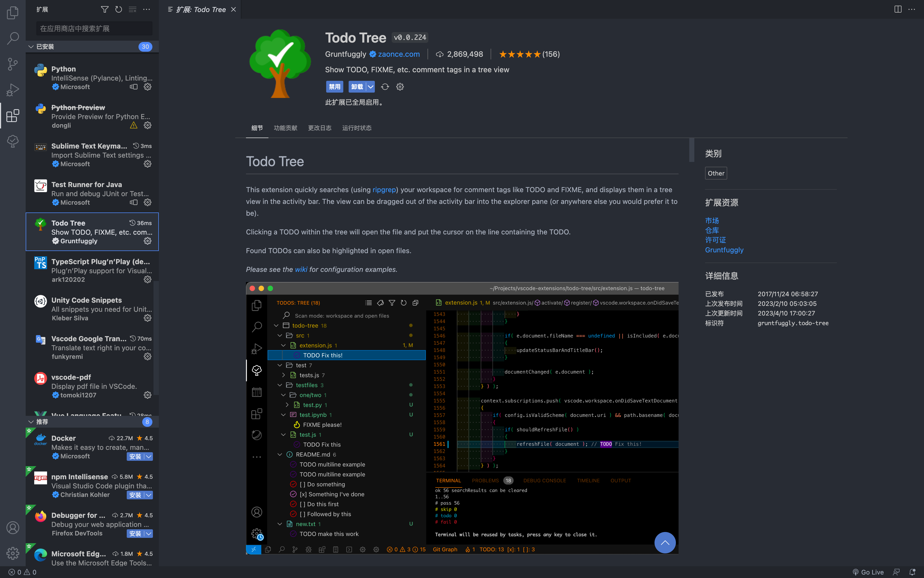The width and height of the screenshot is (924, 578).
Task: Open Unity Code Snippets gear settings
Action: [148, 318]
